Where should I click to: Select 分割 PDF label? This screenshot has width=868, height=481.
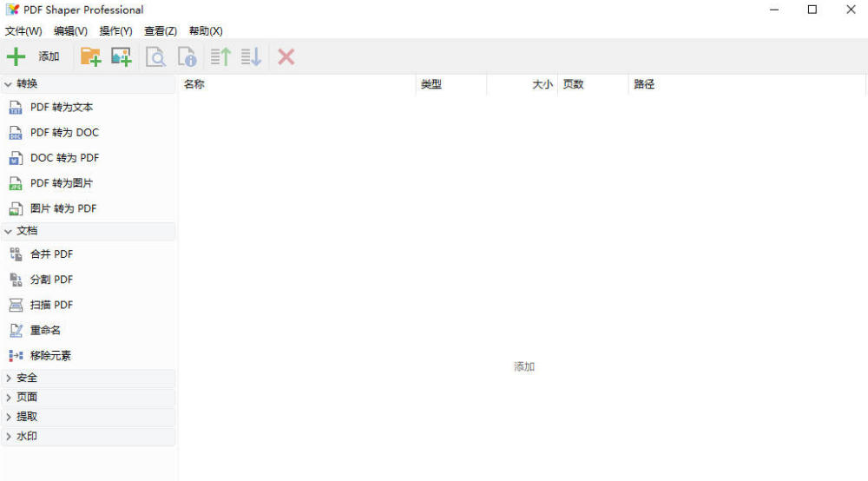[x=51, y=280]
